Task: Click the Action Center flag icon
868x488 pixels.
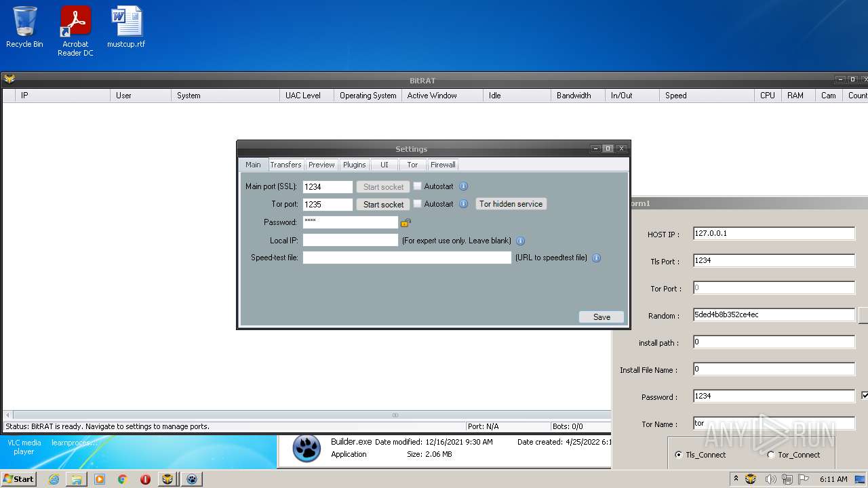Action: pos(804,479)
